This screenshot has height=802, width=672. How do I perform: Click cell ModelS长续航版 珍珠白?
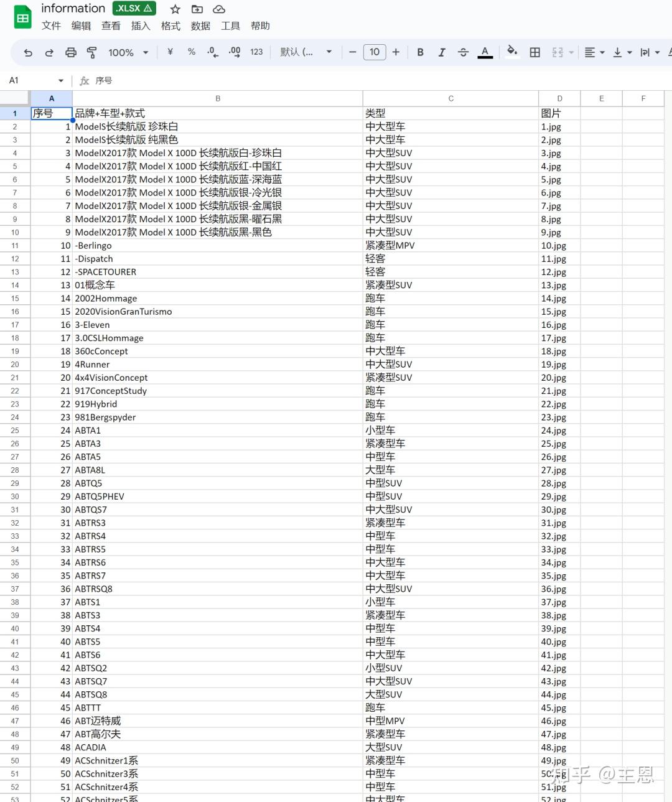(218, 126)
